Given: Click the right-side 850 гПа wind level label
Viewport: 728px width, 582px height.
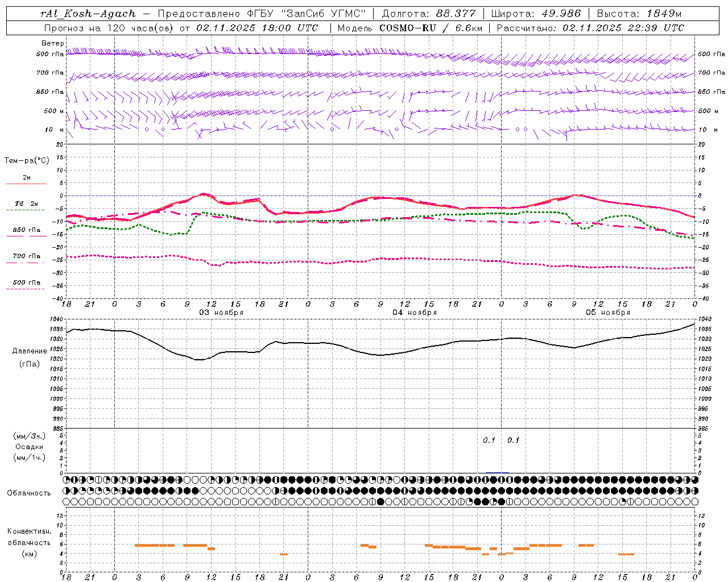Looking at the screenshot, I should [711, 92].
